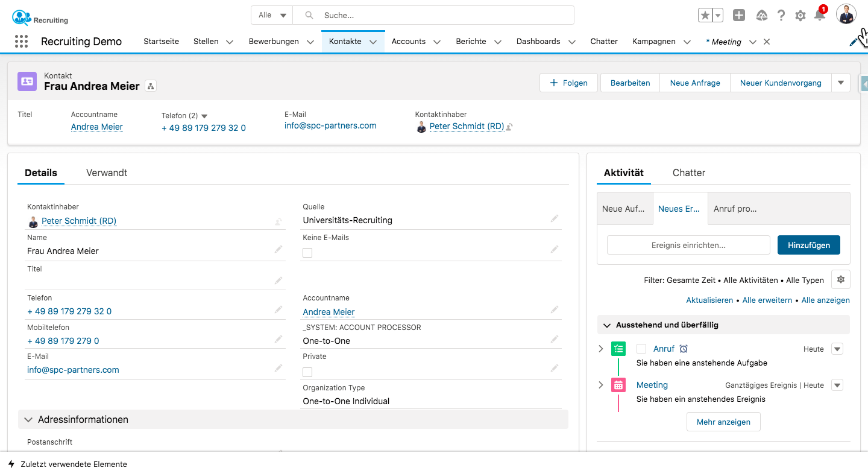This screenshot has width=868, height=476.
Task: Expand the Anruf timeline item
Action: (600, 349)
